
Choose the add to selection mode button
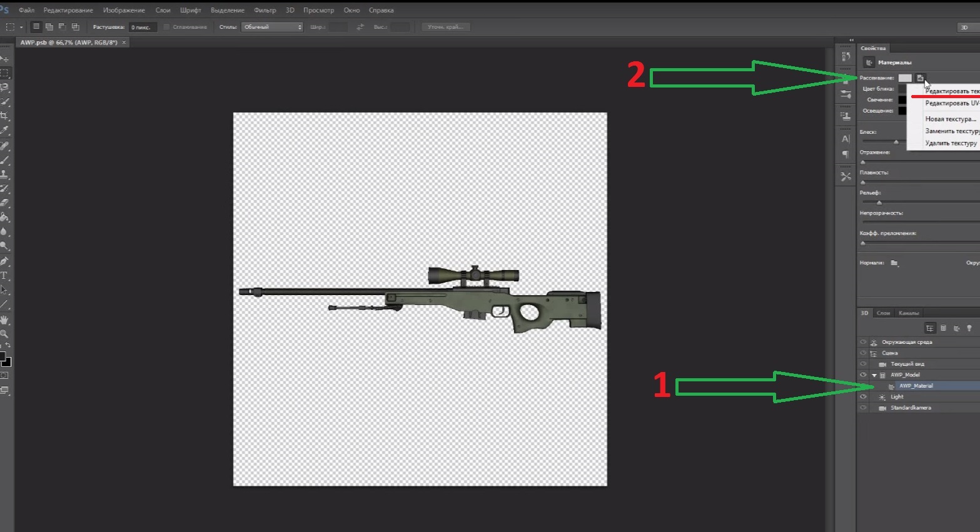tap(49, 27)
